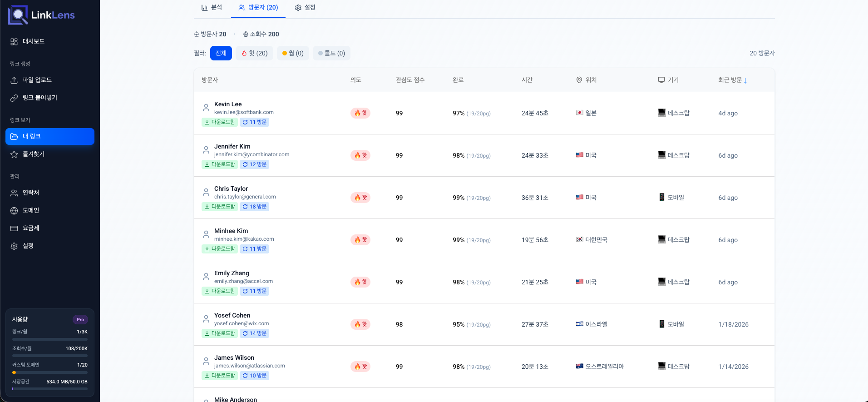Viewport: 868px width, 402px height.
Task: Sort table by 위치 column header
Action: pos(586,80)
